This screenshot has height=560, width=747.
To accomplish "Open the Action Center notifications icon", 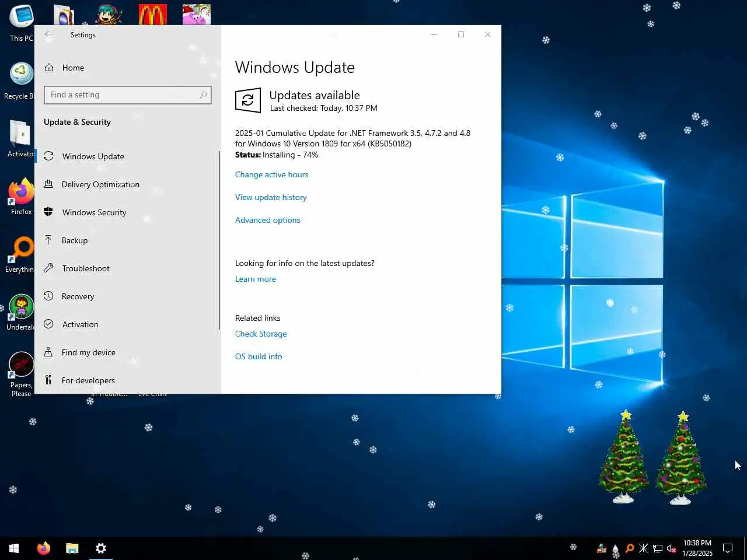I will (728, 548).
